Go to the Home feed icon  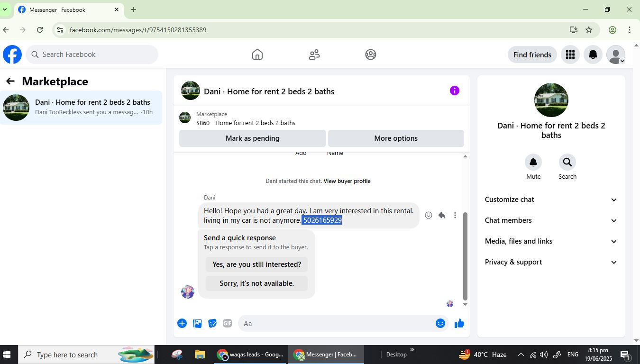(257, 55)
